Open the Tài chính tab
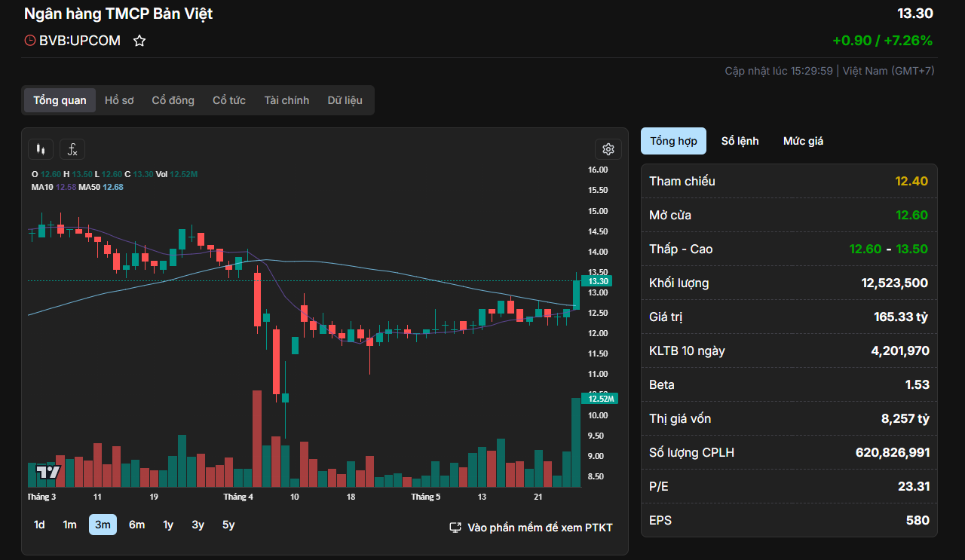 click(x=286, y=100)
